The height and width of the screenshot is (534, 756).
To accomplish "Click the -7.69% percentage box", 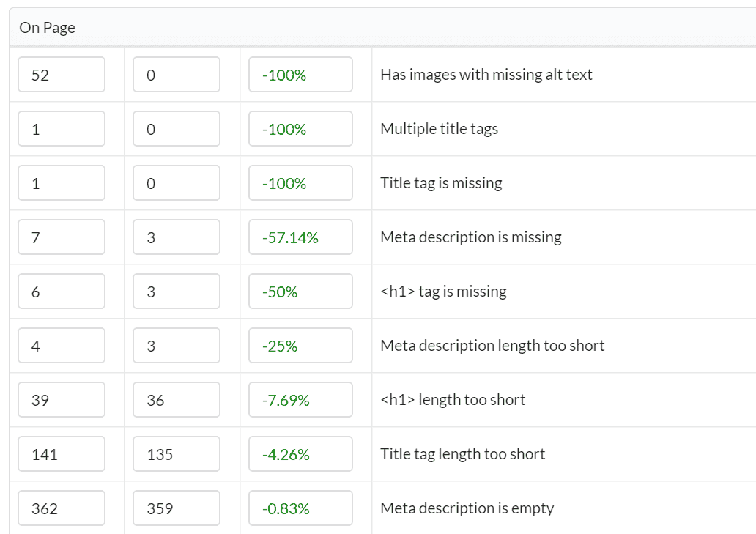I will click(300, 399).
